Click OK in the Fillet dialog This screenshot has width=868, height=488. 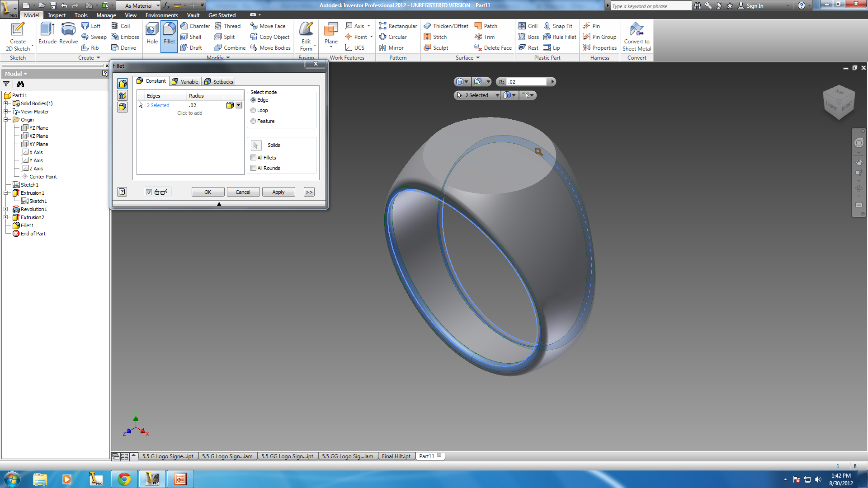pyautogui.click(x=208, y=192)
